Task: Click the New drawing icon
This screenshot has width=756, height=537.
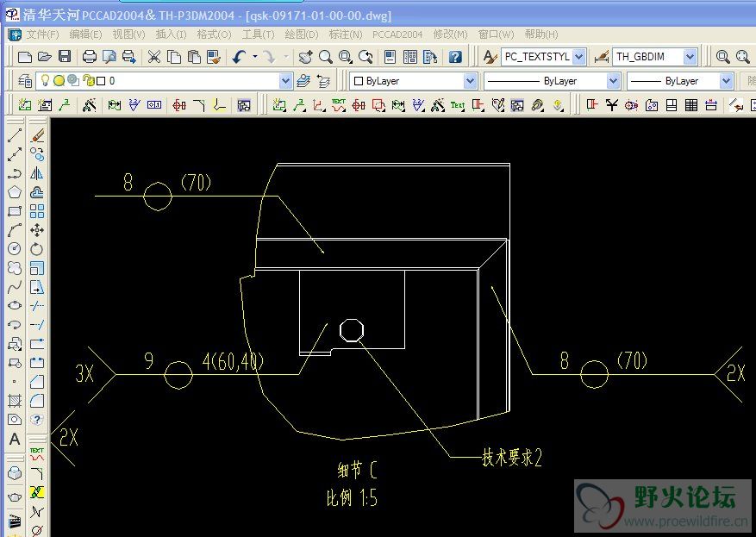Action: (x=25, y=57)
